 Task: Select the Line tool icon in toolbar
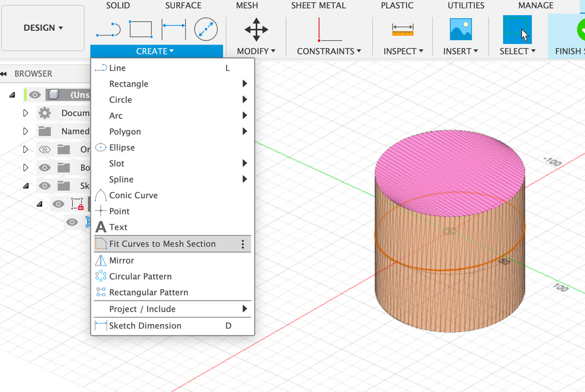(108, 29)
